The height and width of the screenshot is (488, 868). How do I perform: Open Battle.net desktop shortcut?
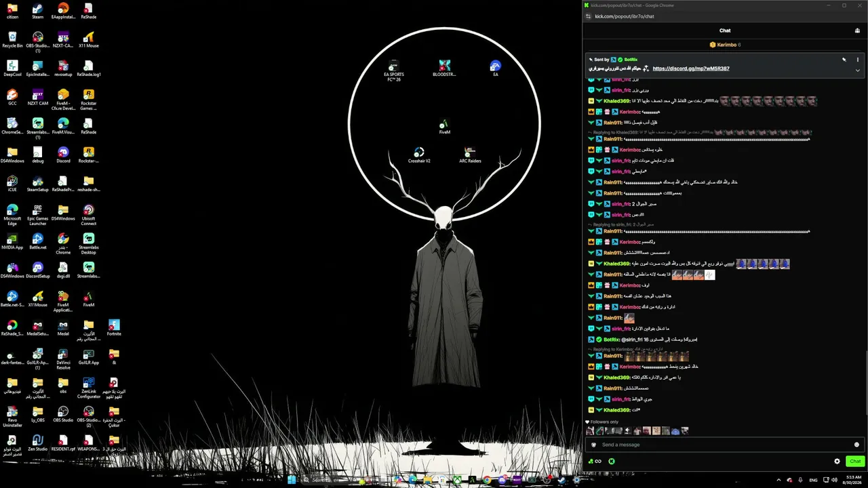pyautogui.click(x=37, y=242)
